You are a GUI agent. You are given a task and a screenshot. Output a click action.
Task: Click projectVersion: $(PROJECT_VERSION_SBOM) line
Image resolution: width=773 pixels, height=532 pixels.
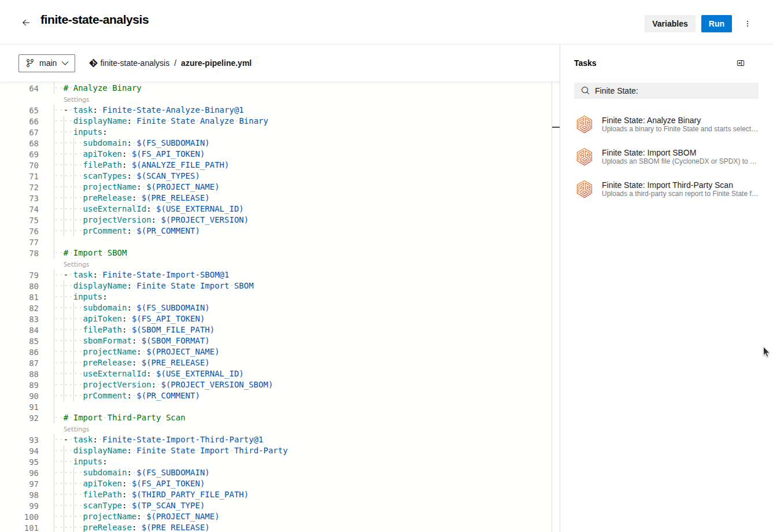(178, 385)
